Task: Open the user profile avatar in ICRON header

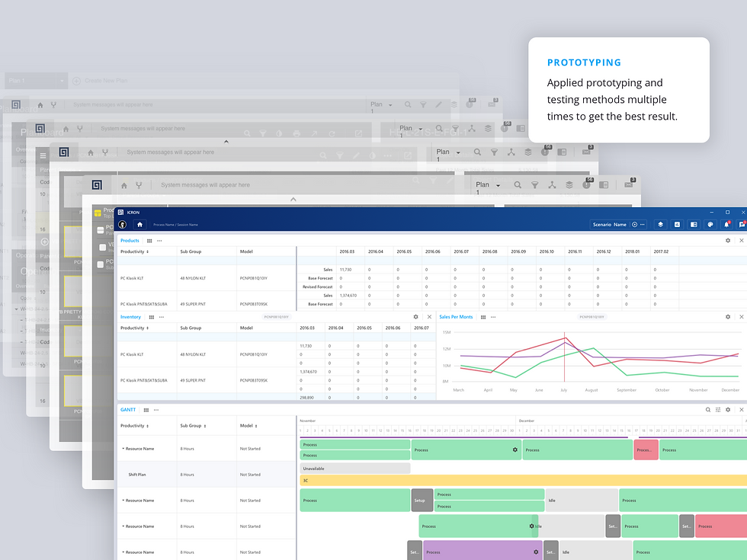Action: pos(122,224)
